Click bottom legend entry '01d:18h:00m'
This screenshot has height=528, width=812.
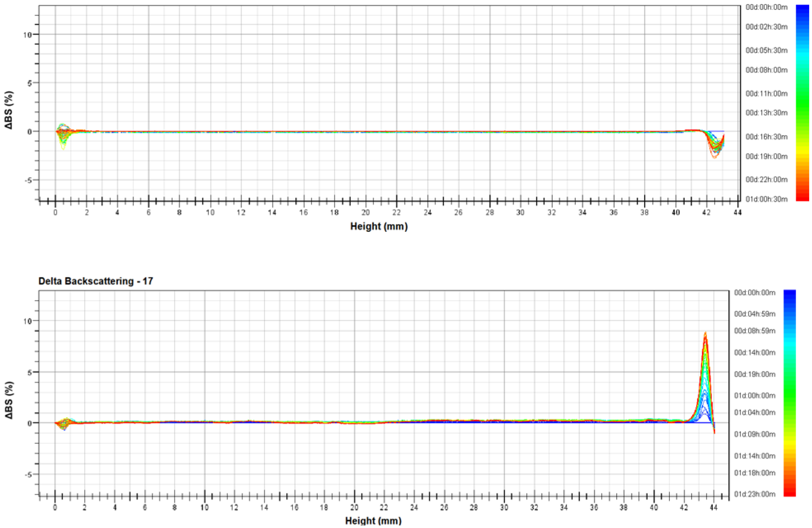click(754, 473)
